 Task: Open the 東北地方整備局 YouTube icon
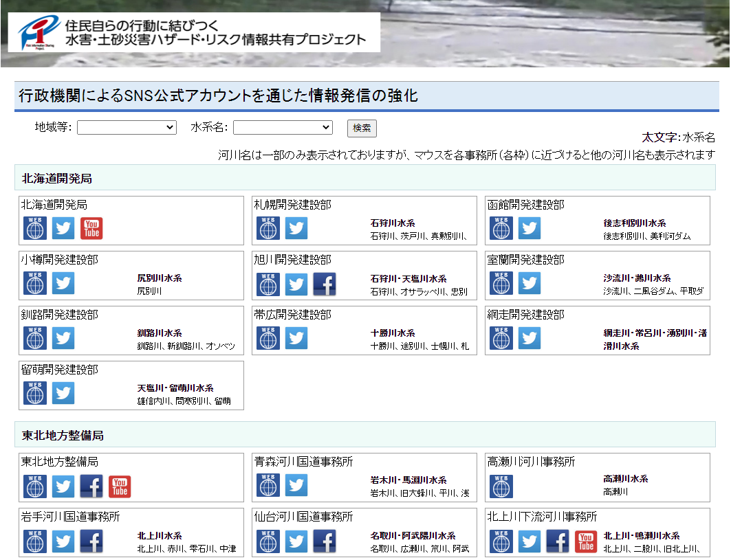click(x=120, y=486)
